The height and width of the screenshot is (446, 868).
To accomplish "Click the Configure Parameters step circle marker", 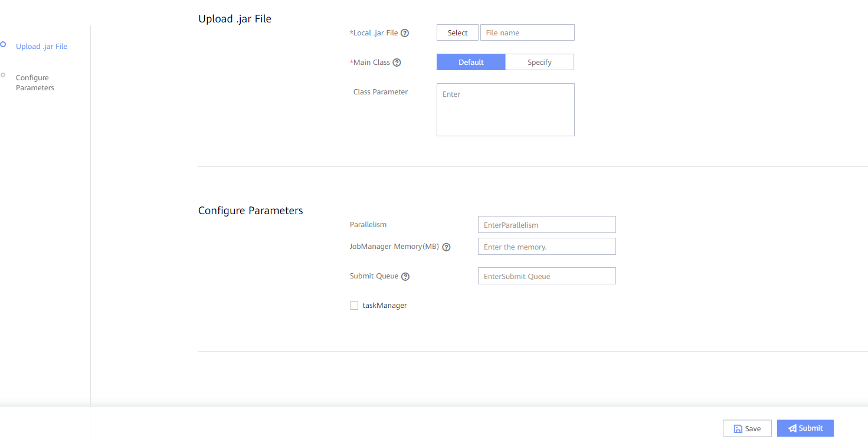I will pos(3,75).
